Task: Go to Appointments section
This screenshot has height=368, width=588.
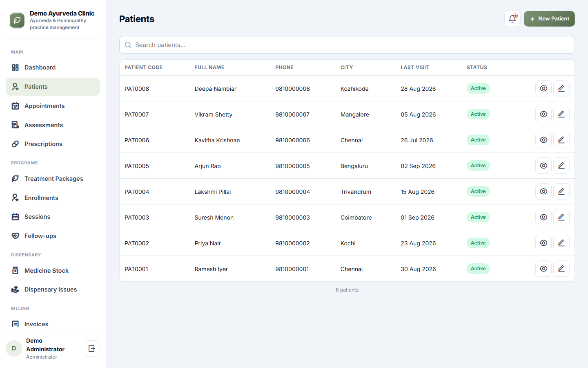Action: 53,106
